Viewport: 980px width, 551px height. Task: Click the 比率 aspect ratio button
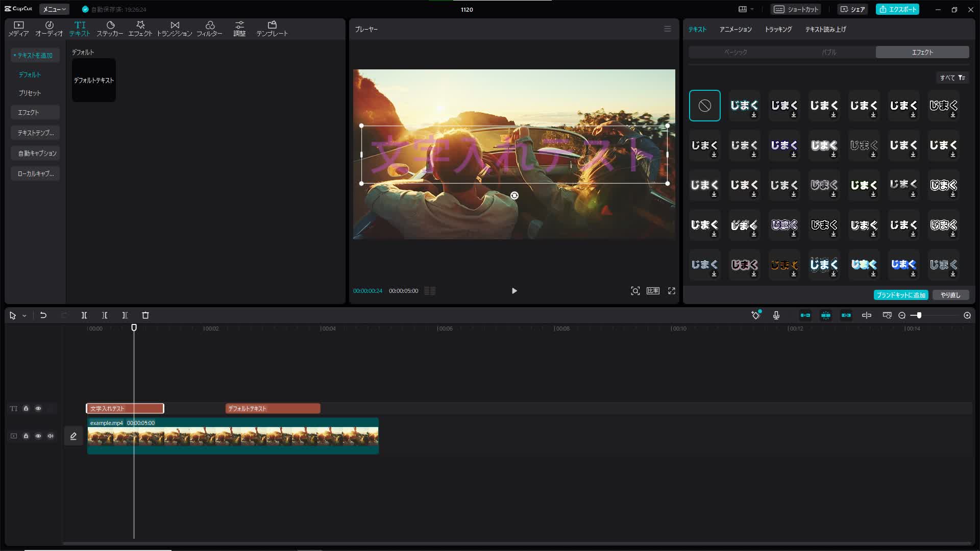(x=653, y=291)
